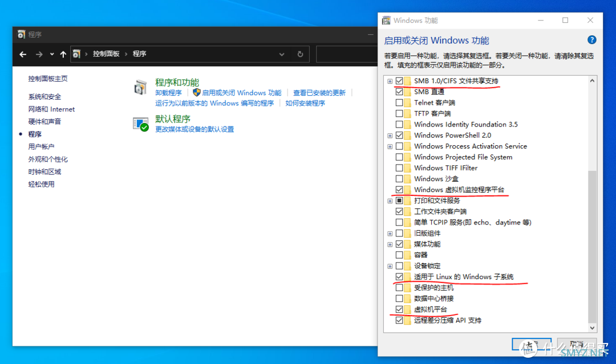This screenshot has width=616, height=364.
Task: Toggle the 虚拟机平台 checkbox
Action: pyautogui.click(x=399, y=309)
